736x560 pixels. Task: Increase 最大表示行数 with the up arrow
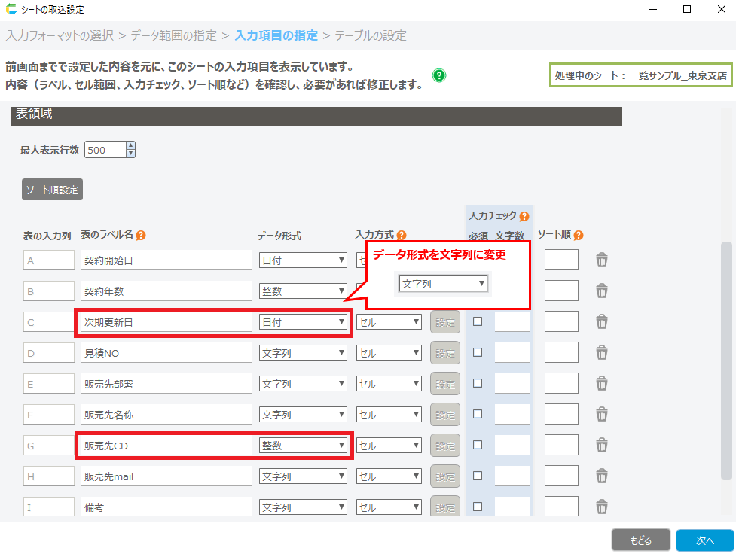(x=131, y=146)
